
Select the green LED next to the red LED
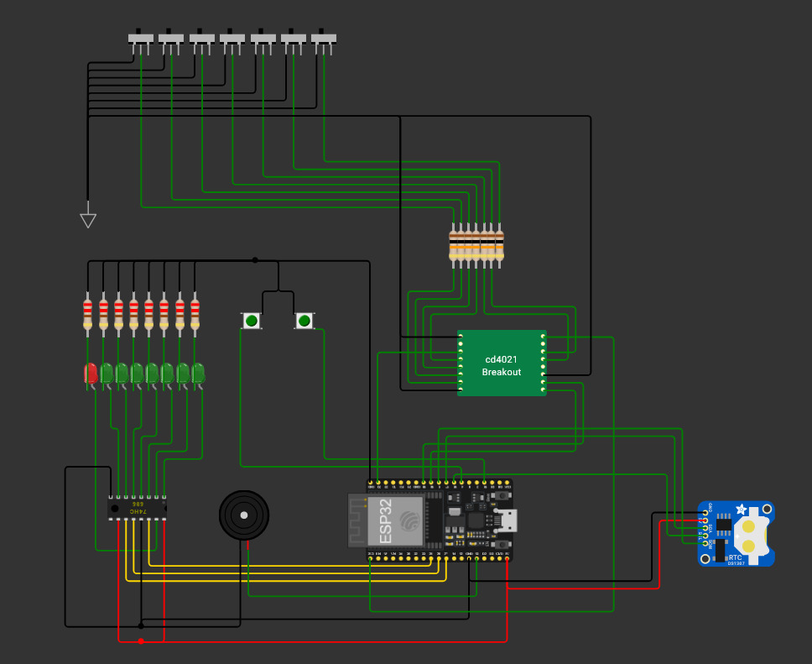coord(107,375)
